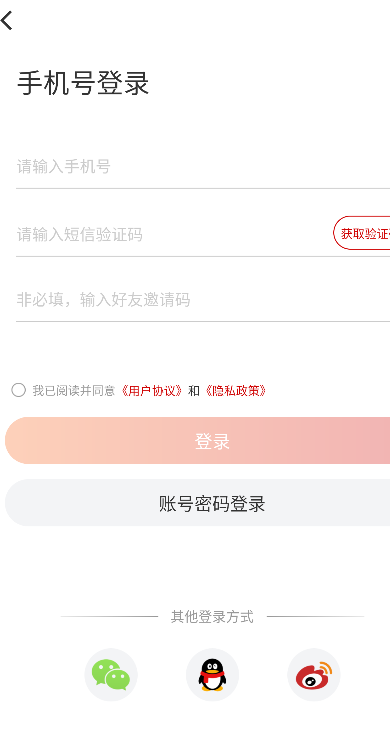Focus the 请输入手机号 phone number field
390x754 pixels.
[x=203, y=167]
